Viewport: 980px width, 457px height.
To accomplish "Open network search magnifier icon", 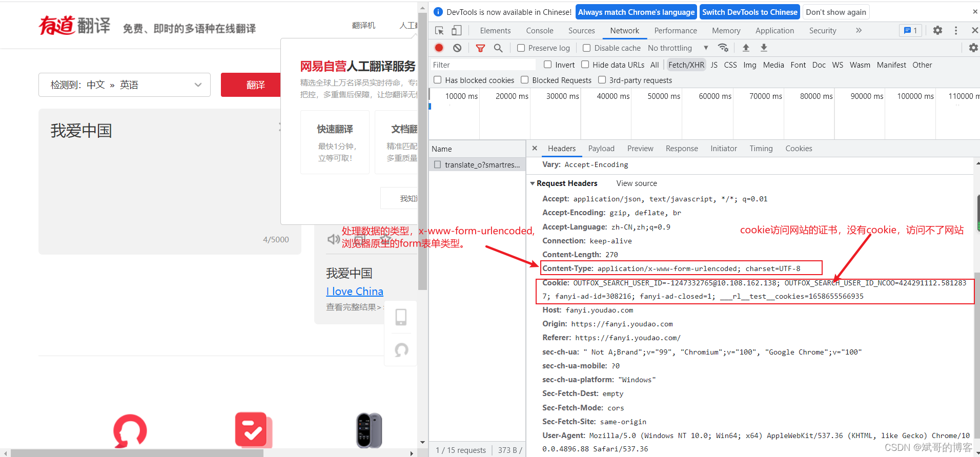I will (498, 48).
